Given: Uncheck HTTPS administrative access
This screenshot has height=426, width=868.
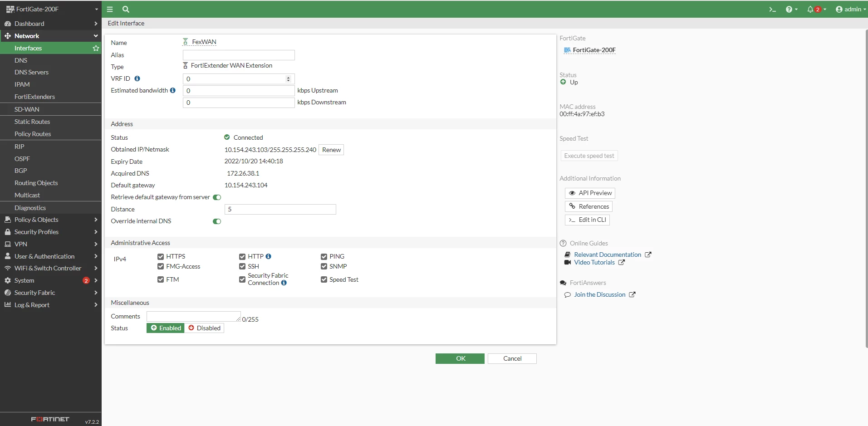Looking at the screenshot, I should (161, 256).
